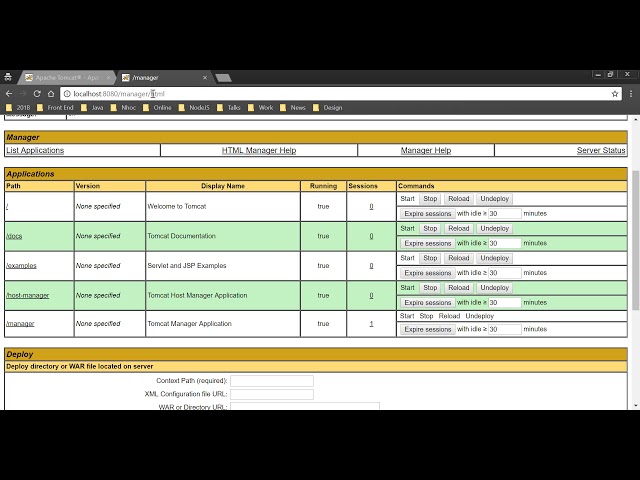Undeploy the Tomcat Host Manager Application
The image size is (640, 480).
click(x=495, y=288)
